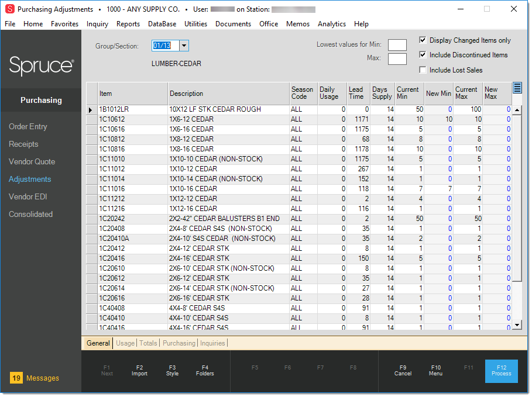This screenshot has height=397, width=532.
Task: Click 2X2-42" CEDAR BALUSTERS B1 END description
Action: [229, 219]
